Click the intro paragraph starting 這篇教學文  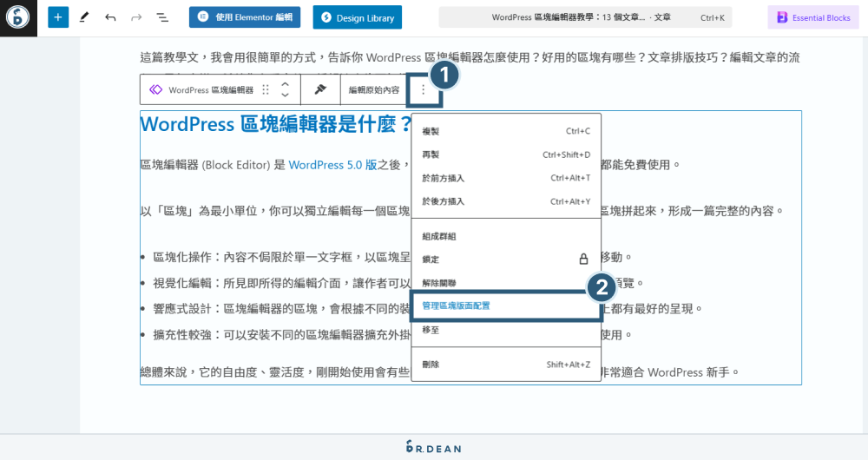click(470, 57)
